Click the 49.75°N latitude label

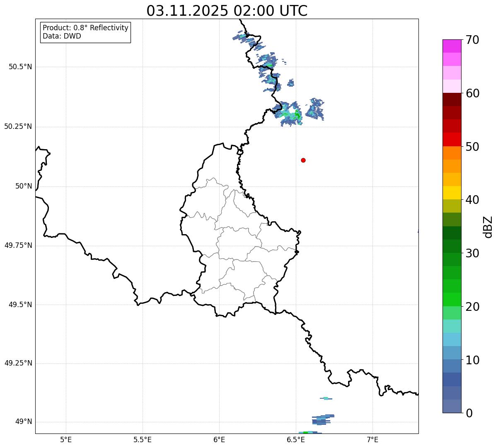18,245
